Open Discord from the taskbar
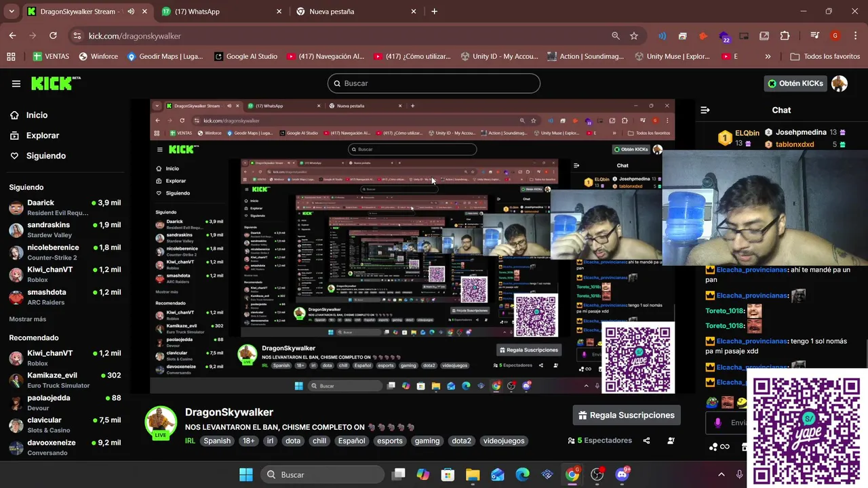868x488 pixels. tap(622, 474)
